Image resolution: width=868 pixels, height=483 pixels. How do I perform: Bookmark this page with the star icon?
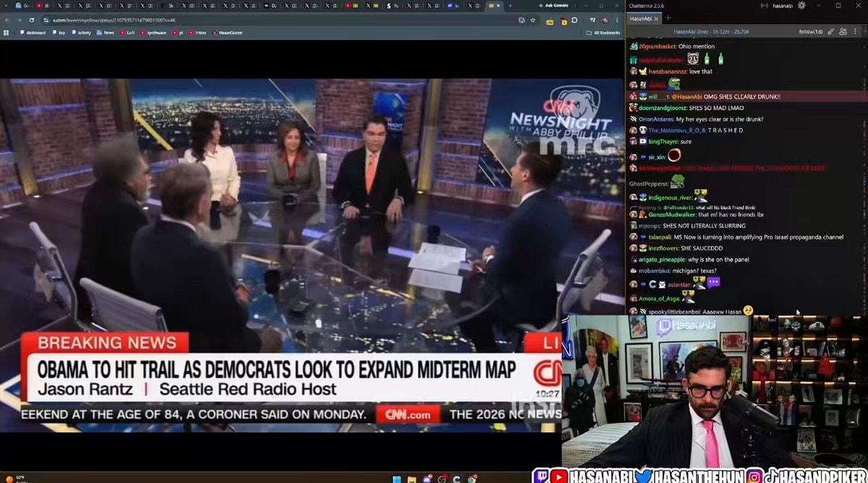[x=532, y=20]
